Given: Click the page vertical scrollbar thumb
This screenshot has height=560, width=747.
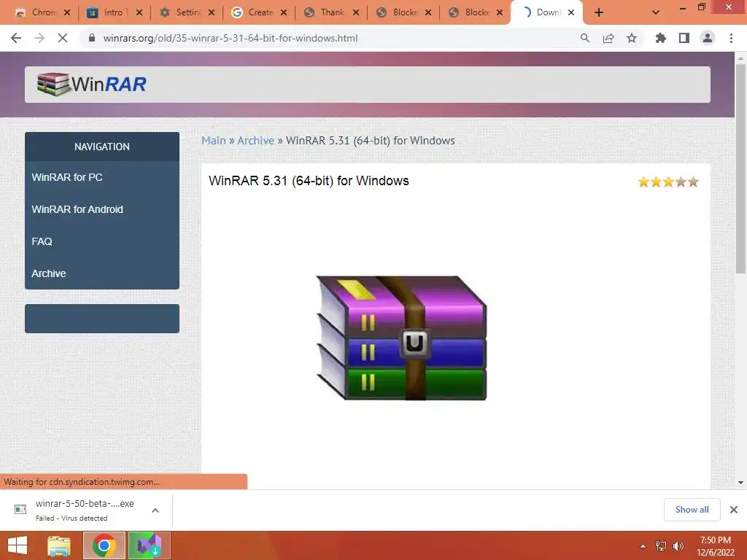Looking at the screenshot, I should [x=740, y=169].
